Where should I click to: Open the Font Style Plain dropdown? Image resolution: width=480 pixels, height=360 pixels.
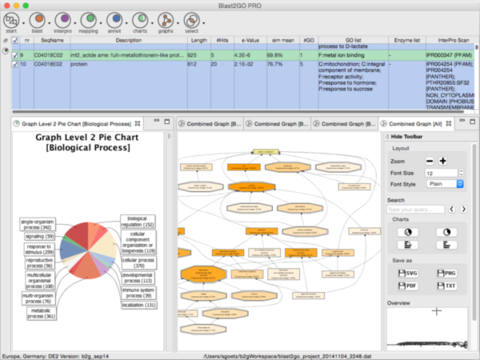coord(445,184)
